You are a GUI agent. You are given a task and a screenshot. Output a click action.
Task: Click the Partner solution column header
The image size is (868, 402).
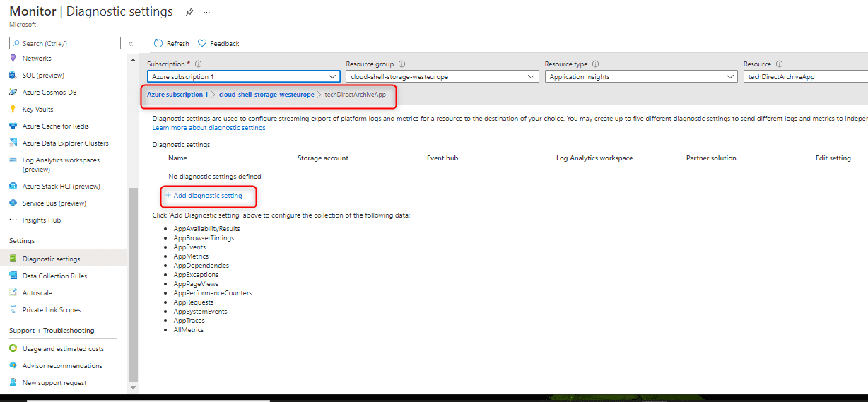(x=711, y=158)
